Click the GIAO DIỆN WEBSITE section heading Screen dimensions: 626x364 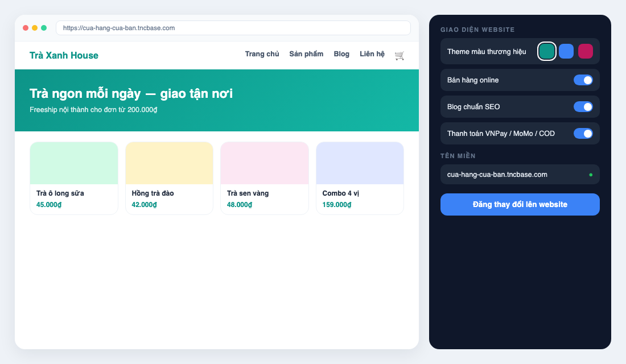click(477, 30)
